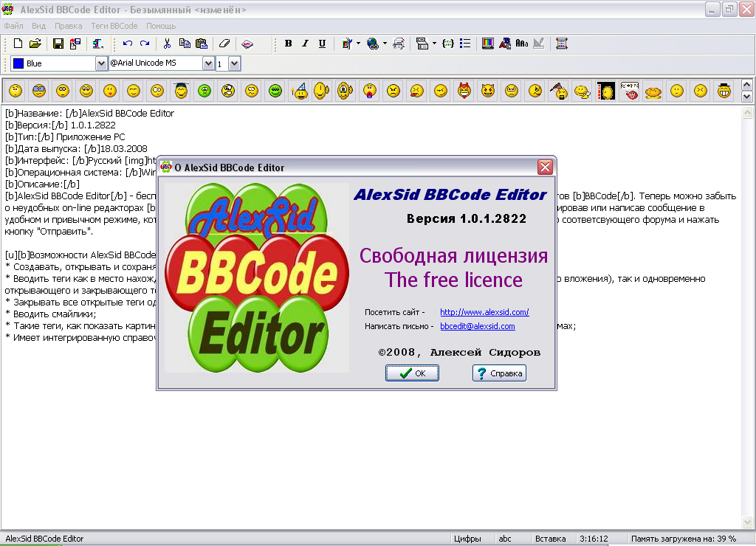Open the arrow next to the image icon
Screen dimensions: 756x546
click(358, 44)
